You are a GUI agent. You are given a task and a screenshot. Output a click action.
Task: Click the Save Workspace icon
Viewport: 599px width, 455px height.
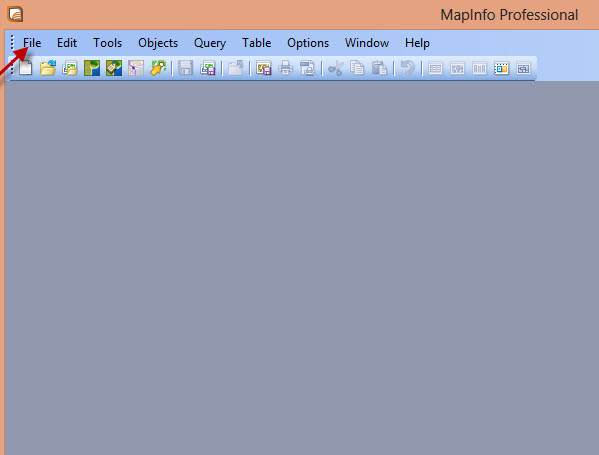point(208,68)
